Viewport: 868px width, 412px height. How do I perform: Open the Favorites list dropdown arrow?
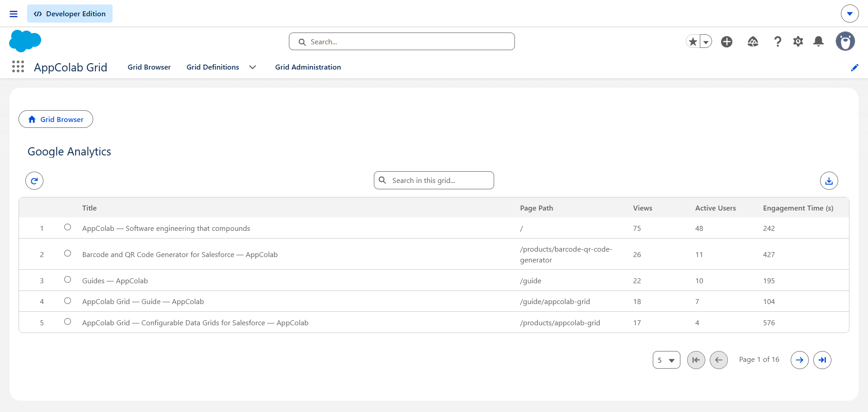[706, 42]
